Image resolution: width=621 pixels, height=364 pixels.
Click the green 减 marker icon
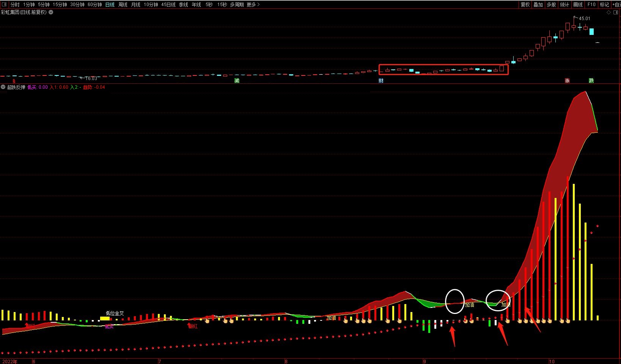237,80
